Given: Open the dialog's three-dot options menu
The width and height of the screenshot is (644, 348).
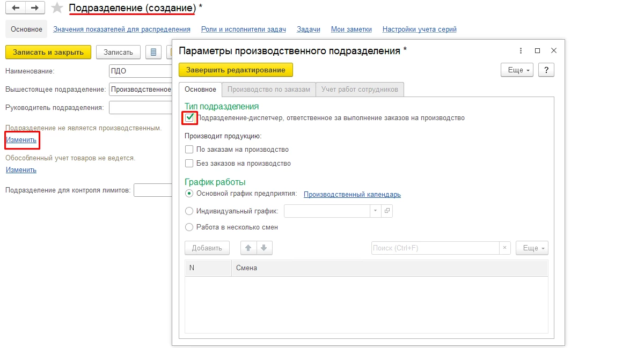Looking at the screenshot, I should pyautogui.click(x=521, y=50).
